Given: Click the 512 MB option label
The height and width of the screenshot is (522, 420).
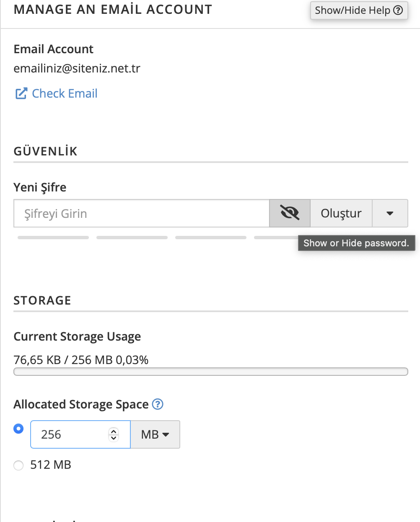Looking at the screenshot, I should (x=51, y=465).
